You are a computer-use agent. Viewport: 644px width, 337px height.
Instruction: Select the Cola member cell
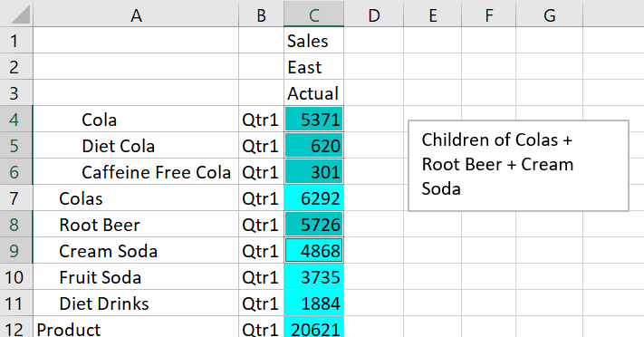click(x=136, y=120)
